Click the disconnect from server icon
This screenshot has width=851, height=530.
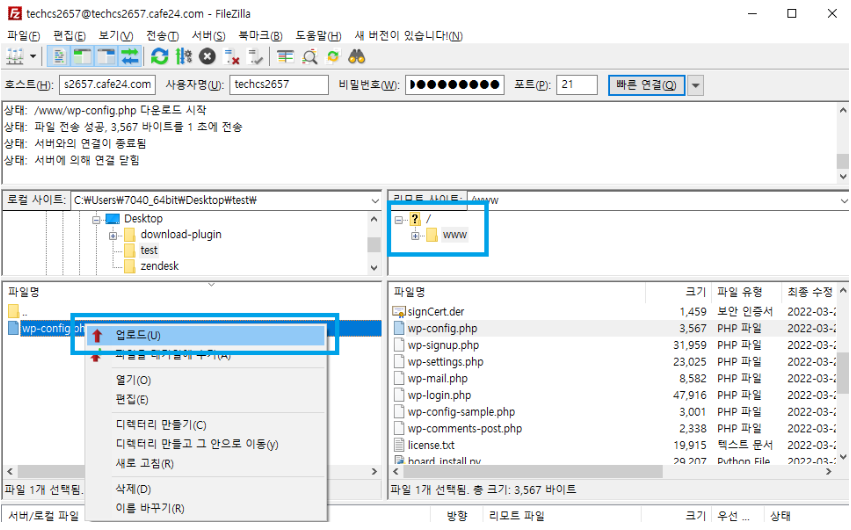tap(232, 56)
